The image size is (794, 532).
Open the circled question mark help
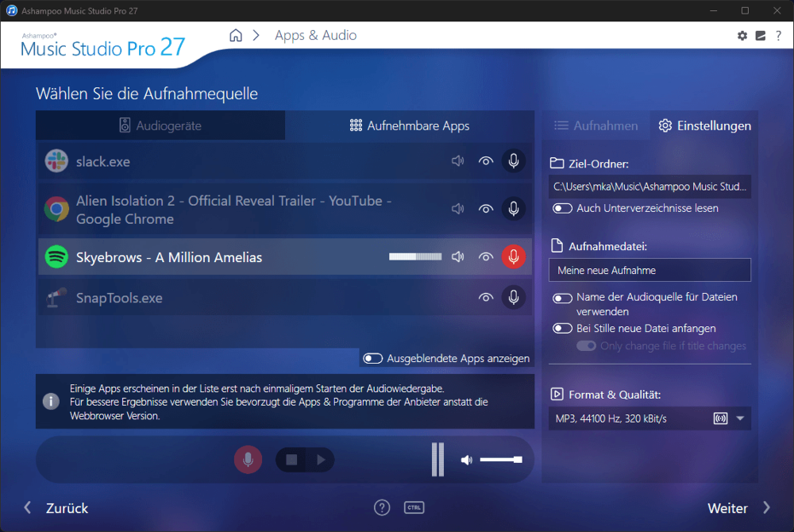coord(382,507)
